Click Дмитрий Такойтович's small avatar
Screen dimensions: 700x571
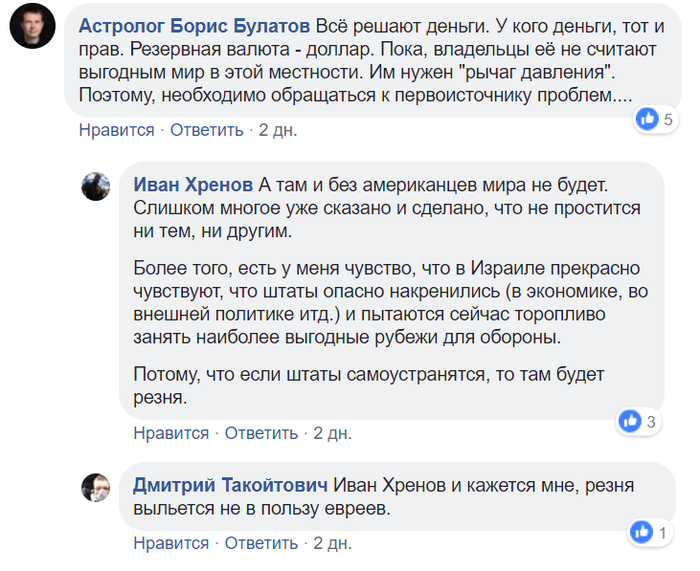[95, 488]
